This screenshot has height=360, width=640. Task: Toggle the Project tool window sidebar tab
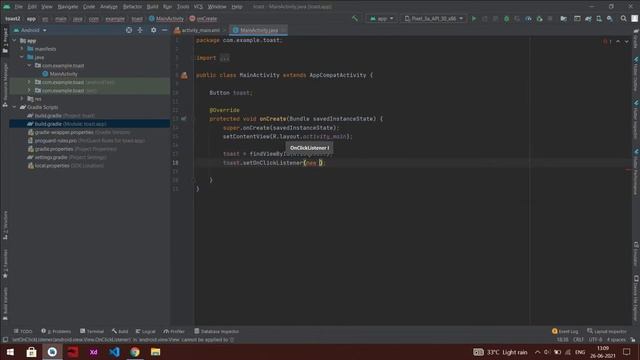[x=5, y=41]
